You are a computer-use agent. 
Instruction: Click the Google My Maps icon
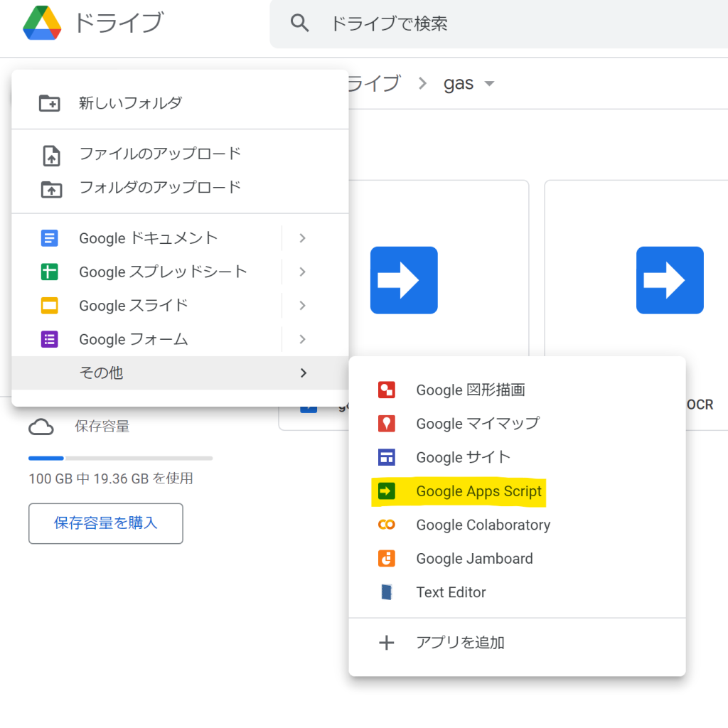(x=386, y=424)
